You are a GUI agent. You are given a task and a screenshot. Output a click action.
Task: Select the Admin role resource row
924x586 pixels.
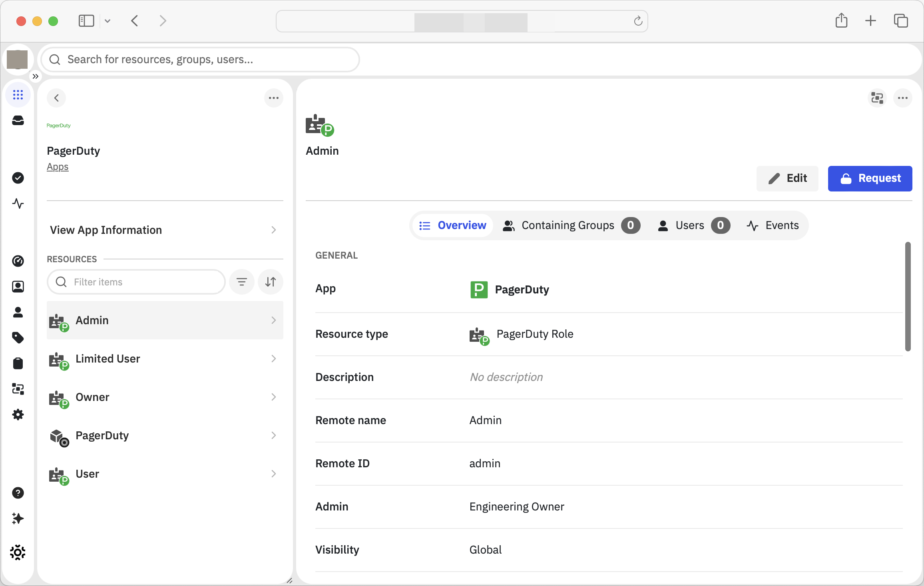pyautogui.click(x=165, y=320)
